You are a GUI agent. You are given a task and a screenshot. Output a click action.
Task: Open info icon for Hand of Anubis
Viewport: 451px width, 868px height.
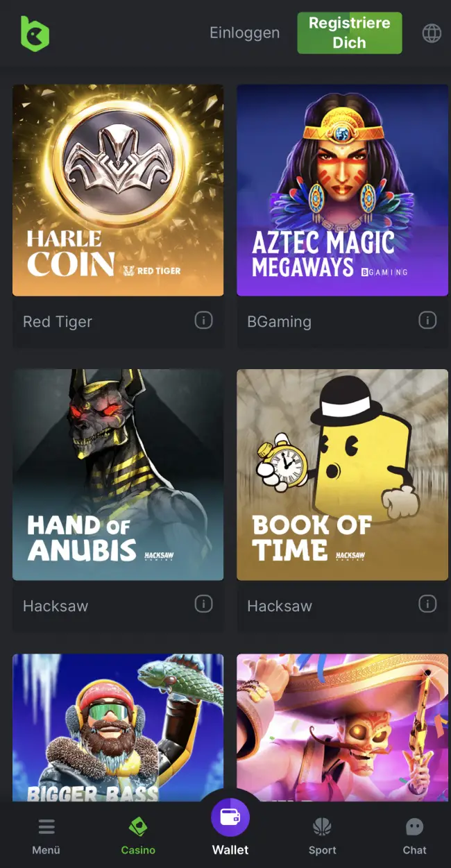click(203, 604)
